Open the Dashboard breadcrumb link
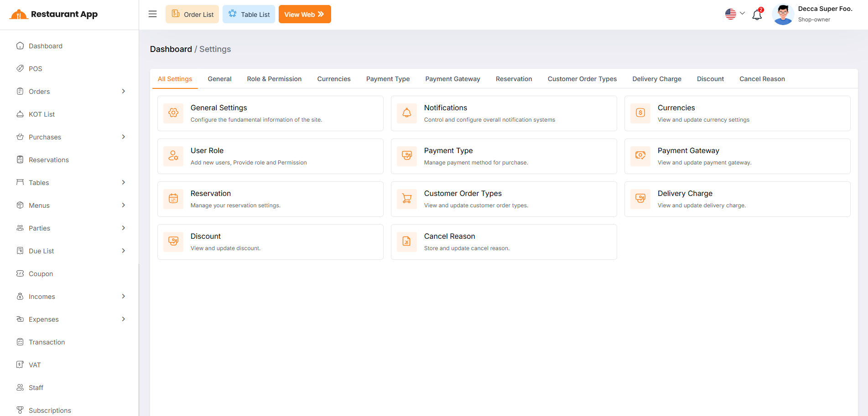Viewport: 868px width, 416px height. tap(171, 49)
